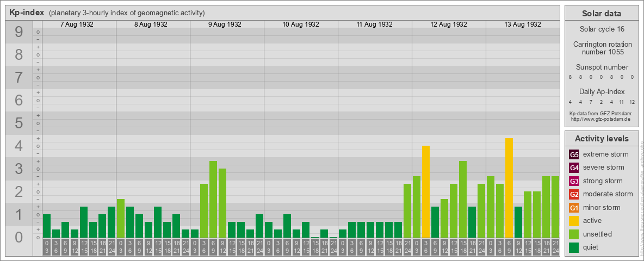This screenshot has height=261, width=644.
Task: Click the '7 Aug 1932' date header
Action: coord(77,24)
